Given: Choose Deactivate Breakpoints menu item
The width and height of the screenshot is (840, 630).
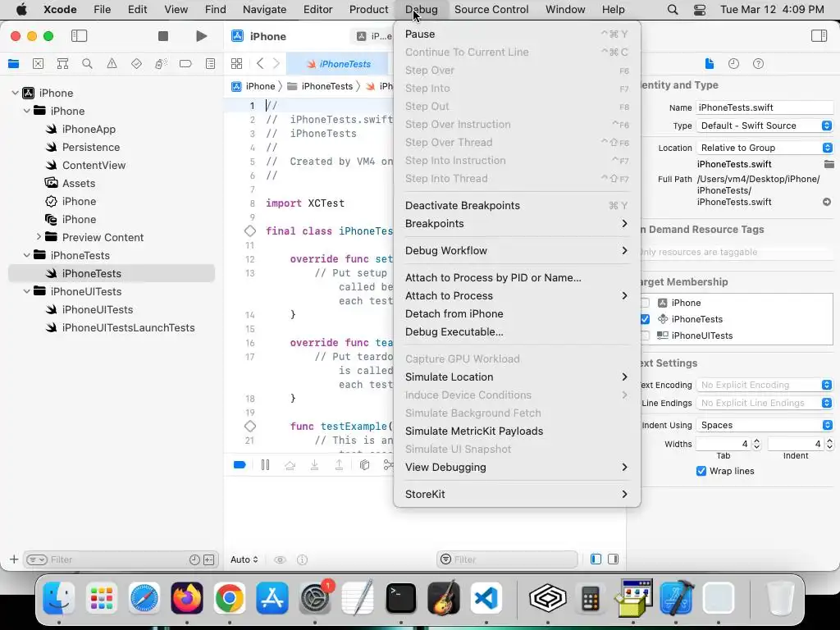Looking at the screenshot, I should tap(517, 206).
